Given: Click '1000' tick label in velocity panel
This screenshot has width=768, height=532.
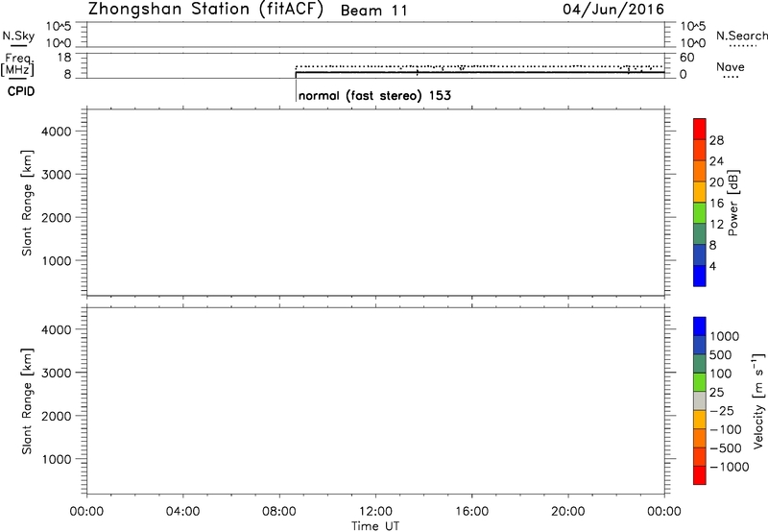Looking at the screenshot, I should pyautogui.click(x=57, y=459).
